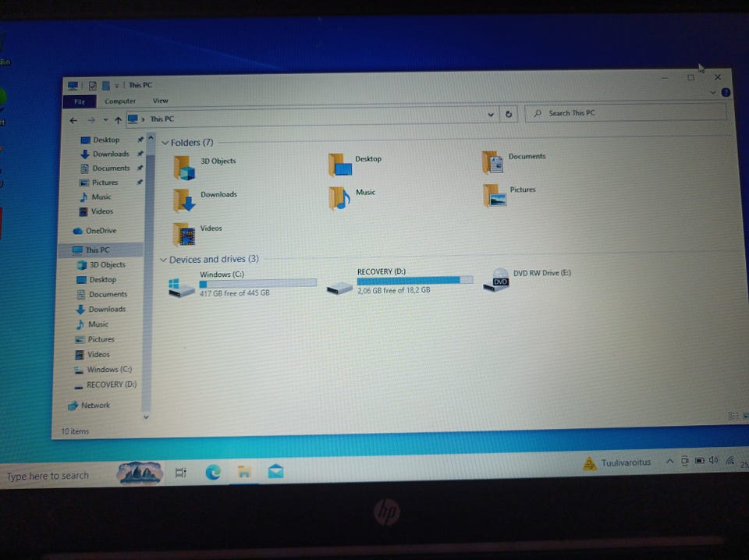The height and width of the screenshot is (560, 749).
Task: Go up one level with up arrow
Action: (x=118, y=120)
